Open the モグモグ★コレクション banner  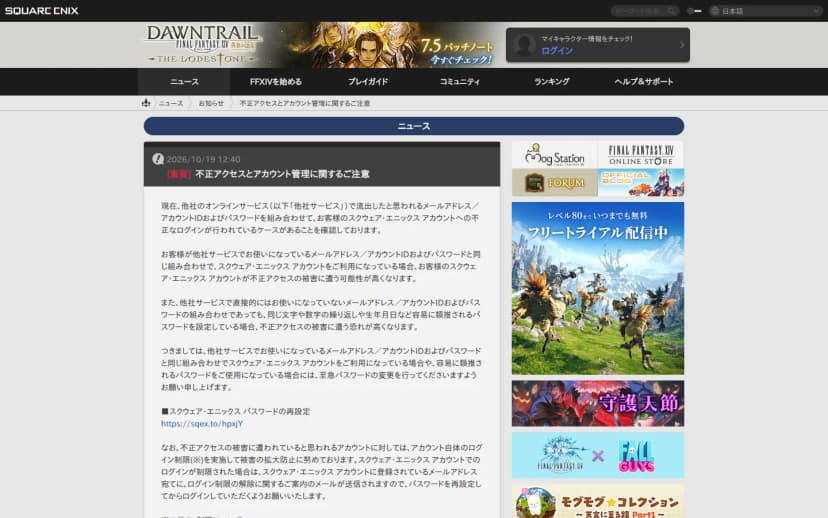[x=598, y=501]
